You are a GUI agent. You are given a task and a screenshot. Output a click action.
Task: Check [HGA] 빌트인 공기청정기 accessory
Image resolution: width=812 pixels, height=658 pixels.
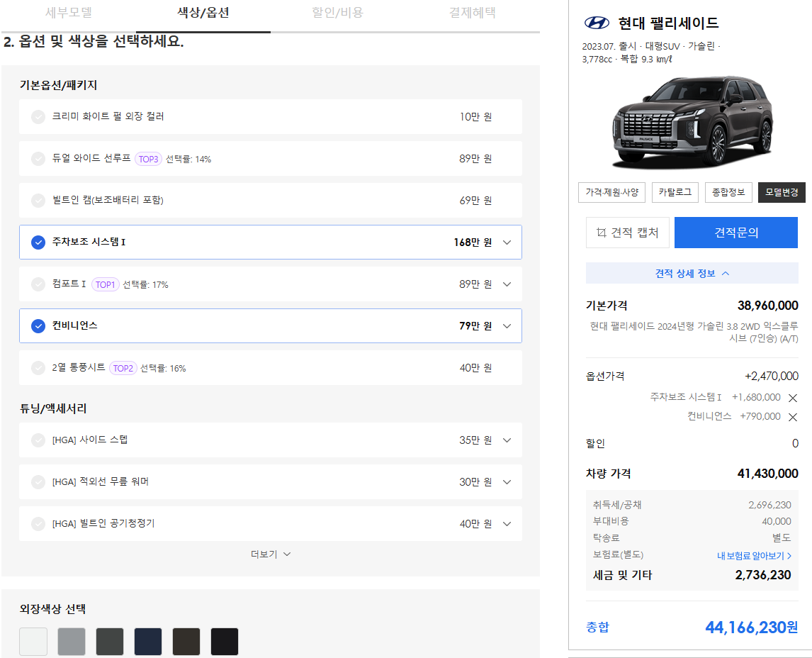(x=38, y=524)
